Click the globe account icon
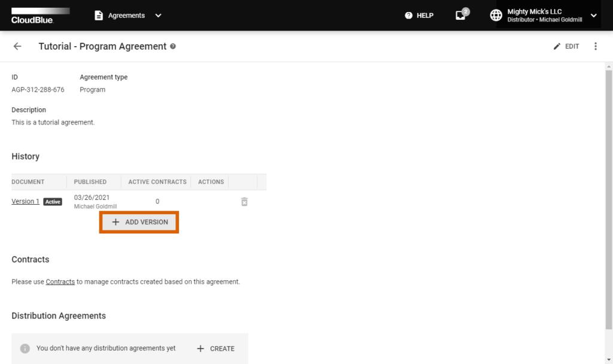Image resolution: width=613 pixels, height=364 pixels. pyautogui.click(x=496, y=15)
